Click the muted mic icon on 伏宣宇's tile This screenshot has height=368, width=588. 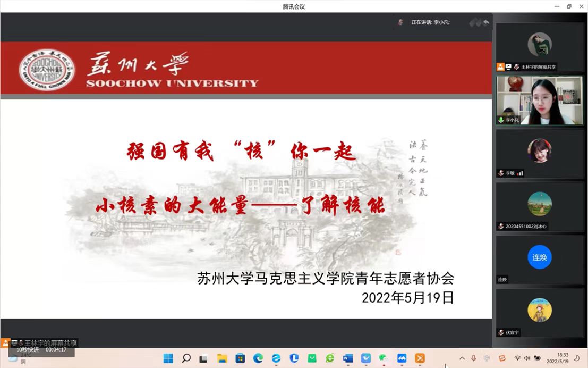click(x=501, y=332)
